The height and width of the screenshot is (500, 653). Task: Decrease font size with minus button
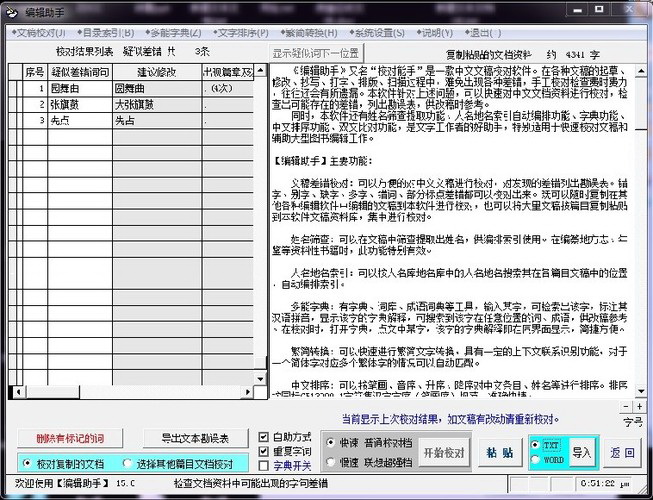(626, 406)
